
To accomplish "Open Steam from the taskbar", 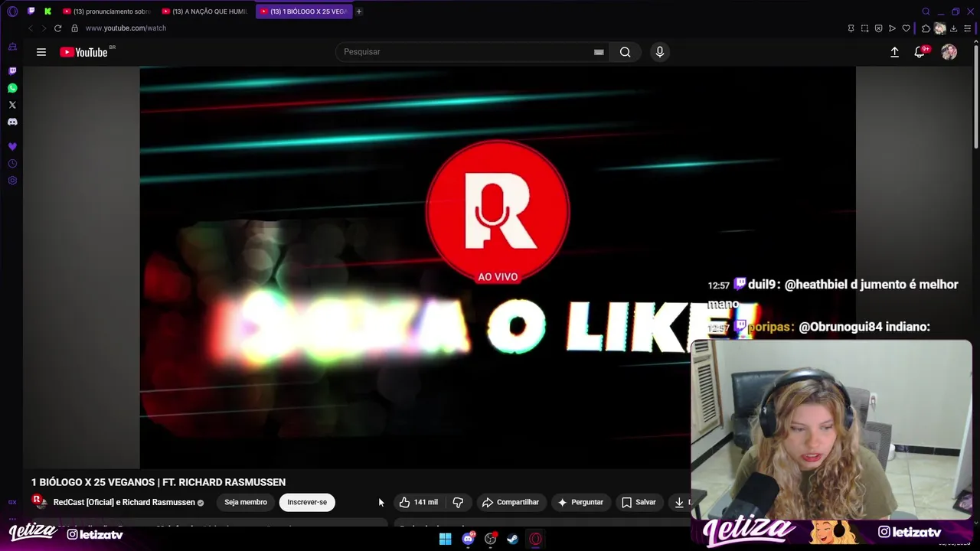I will point(513,539).
